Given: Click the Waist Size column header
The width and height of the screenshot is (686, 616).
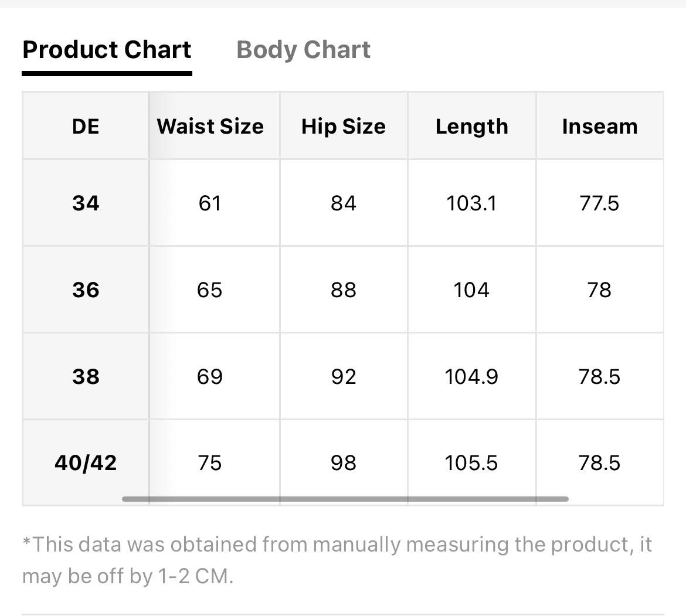Looking at the screenshot, I should coord(210,126).
